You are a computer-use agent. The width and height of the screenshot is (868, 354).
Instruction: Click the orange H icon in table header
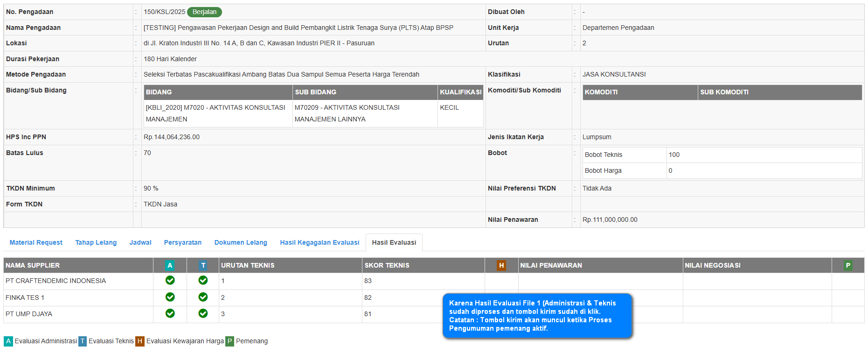501,265
